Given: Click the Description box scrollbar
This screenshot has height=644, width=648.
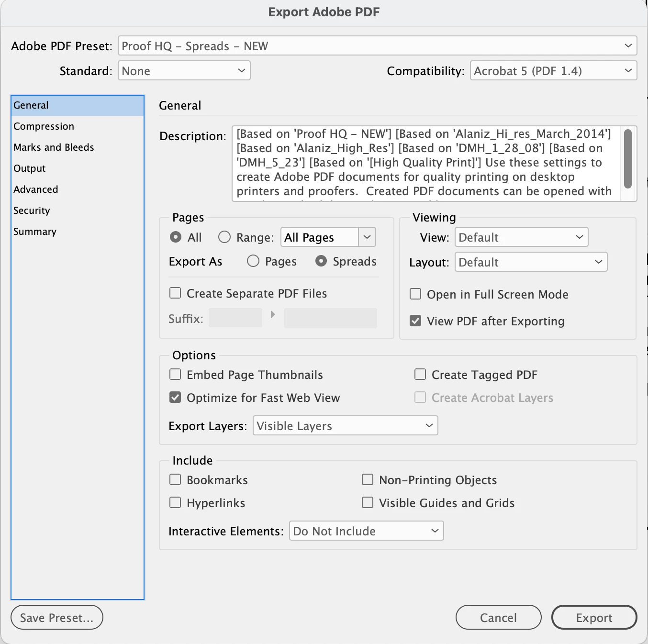Looking at the screenshot, I should (x=628, y=159).
